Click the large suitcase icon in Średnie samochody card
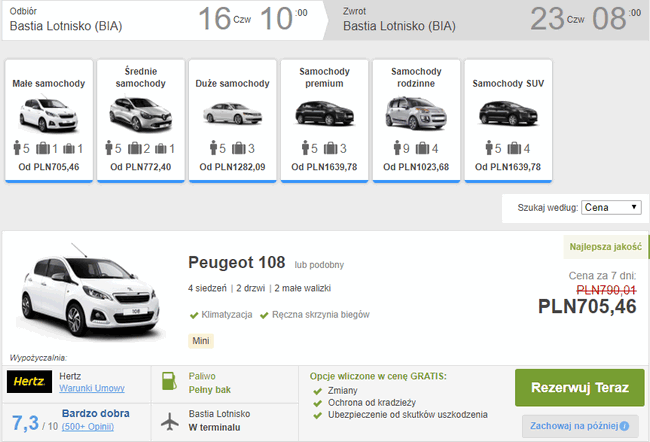This screenshot has width=650, height=442. click(x=135, y=148)
